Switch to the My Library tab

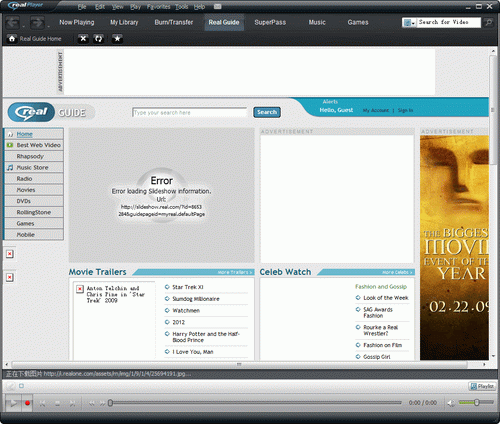point(124,22)
